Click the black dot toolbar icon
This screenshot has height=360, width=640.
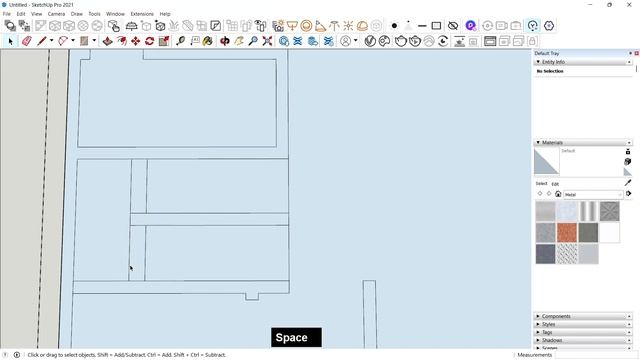(x=394, y=26)
